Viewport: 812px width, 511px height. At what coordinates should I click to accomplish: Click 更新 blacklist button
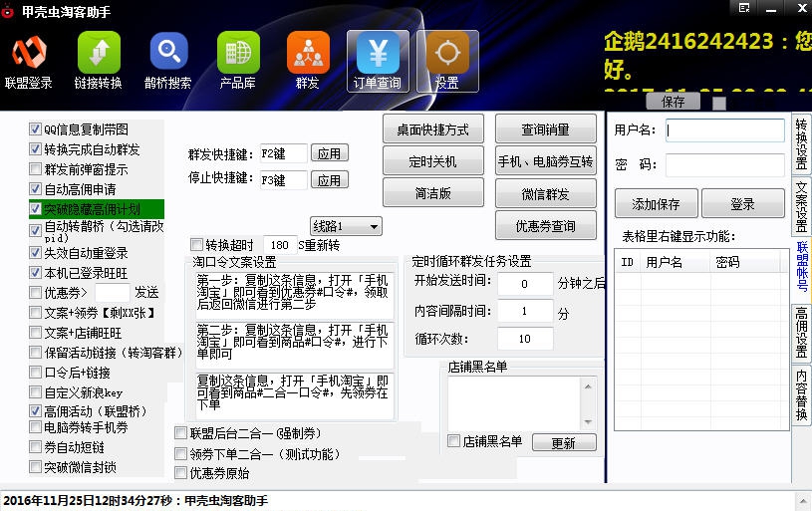[564, 442]
